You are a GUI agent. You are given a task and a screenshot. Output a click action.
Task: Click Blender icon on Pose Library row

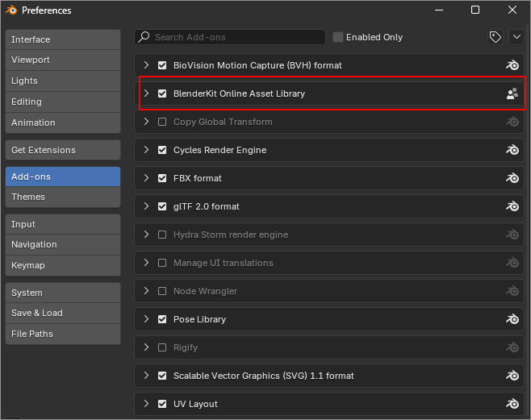(x=512, y=319)
